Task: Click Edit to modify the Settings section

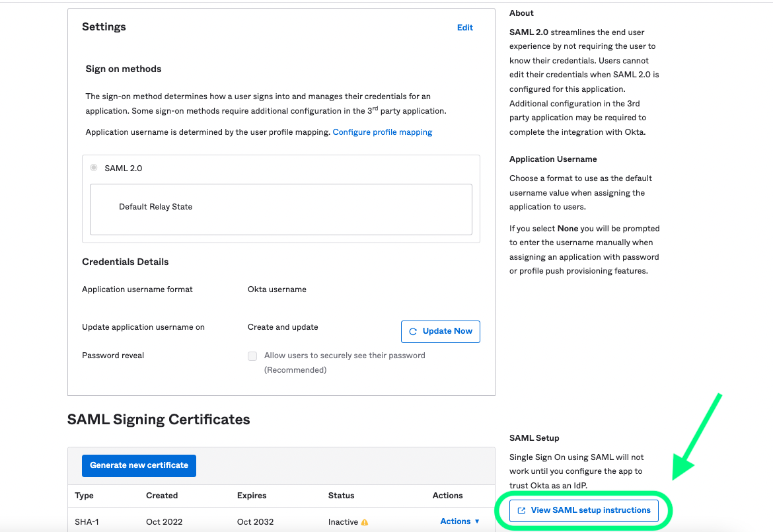Action: pos(464,28)
